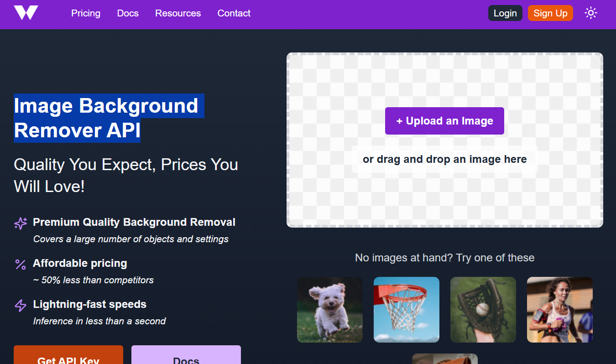Click the Upload an Image button
This screenshot has height=364, width=616.
click(x=444, y=121)
